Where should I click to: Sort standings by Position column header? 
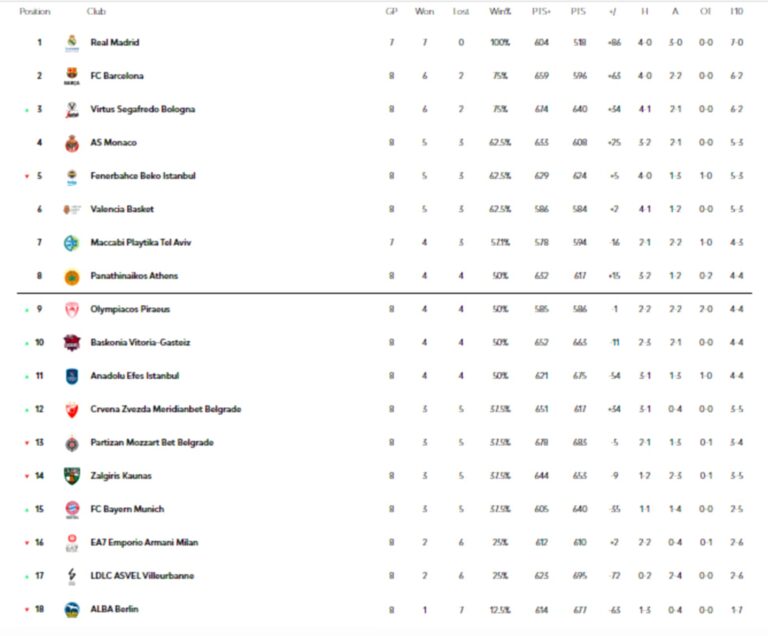[x=35, y=11]
